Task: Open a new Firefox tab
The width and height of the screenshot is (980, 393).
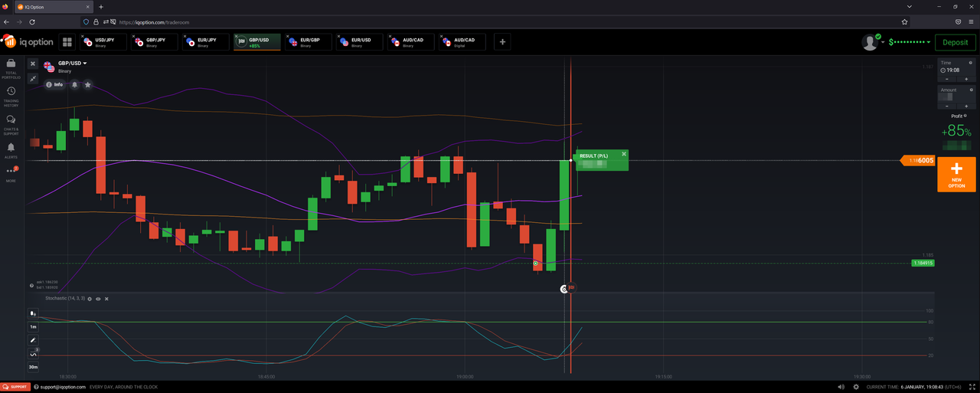Action: (100, 7)
